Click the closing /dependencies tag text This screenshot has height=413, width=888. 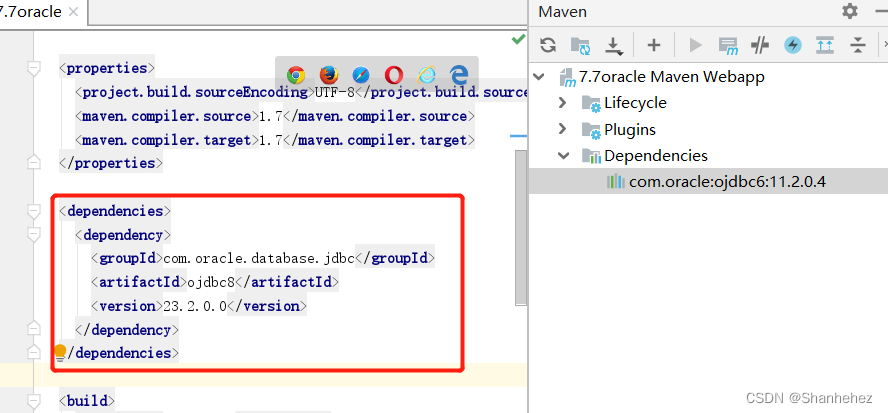tap(119, 353)
